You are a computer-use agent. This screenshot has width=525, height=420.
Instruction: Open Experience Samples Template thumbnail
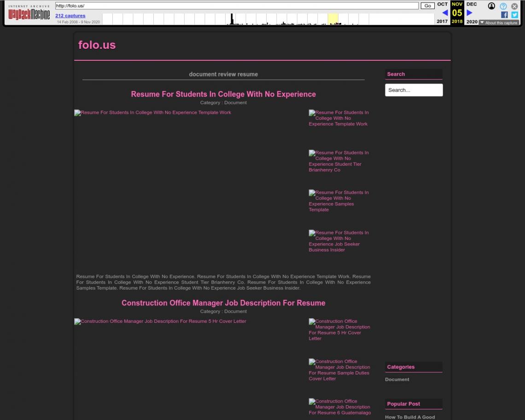pyautogui.click(x=338, y=201)
